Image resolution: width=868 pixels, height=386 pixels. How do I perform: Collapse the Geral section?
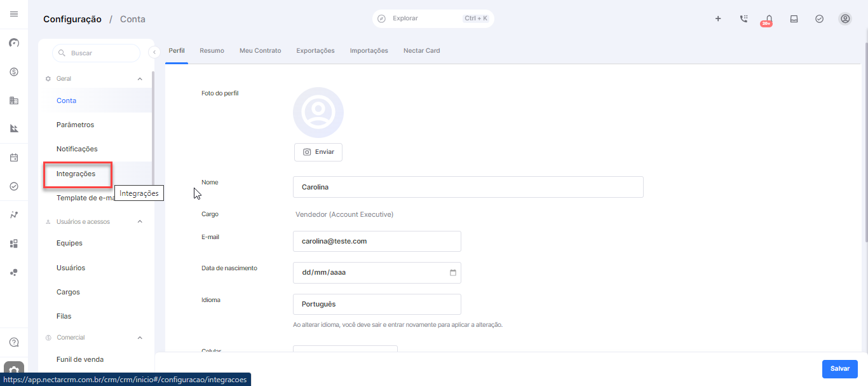pyautogui.click(x=140, y=79)
